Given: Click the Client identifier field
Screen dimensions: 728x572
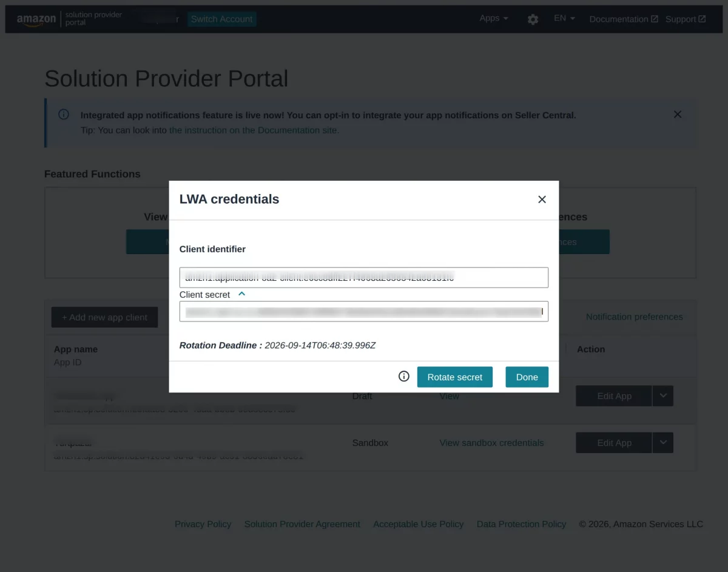Looking at the screenshot, I should point(364,277).
